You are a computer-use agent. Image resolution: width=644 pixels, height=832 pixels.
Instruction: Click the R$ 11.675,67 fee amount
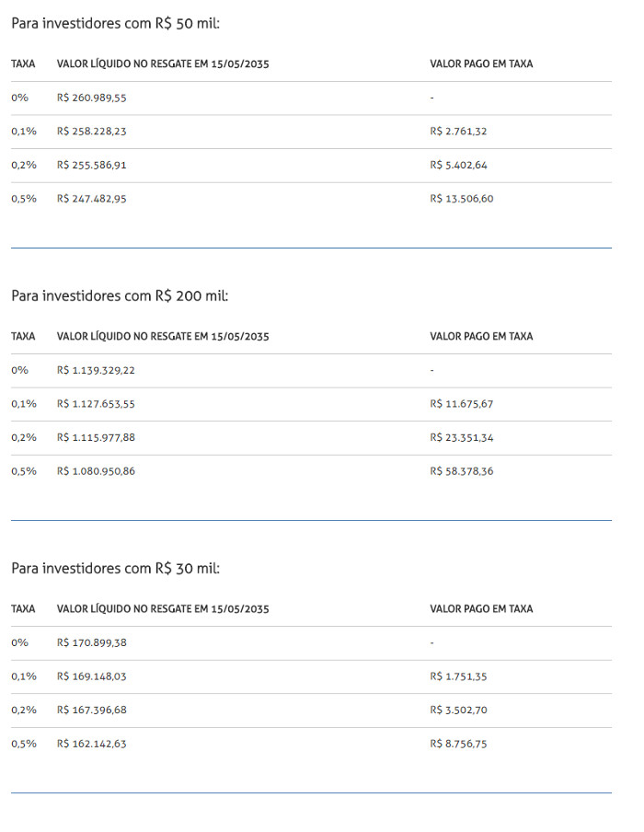click(x=462, y=404)
